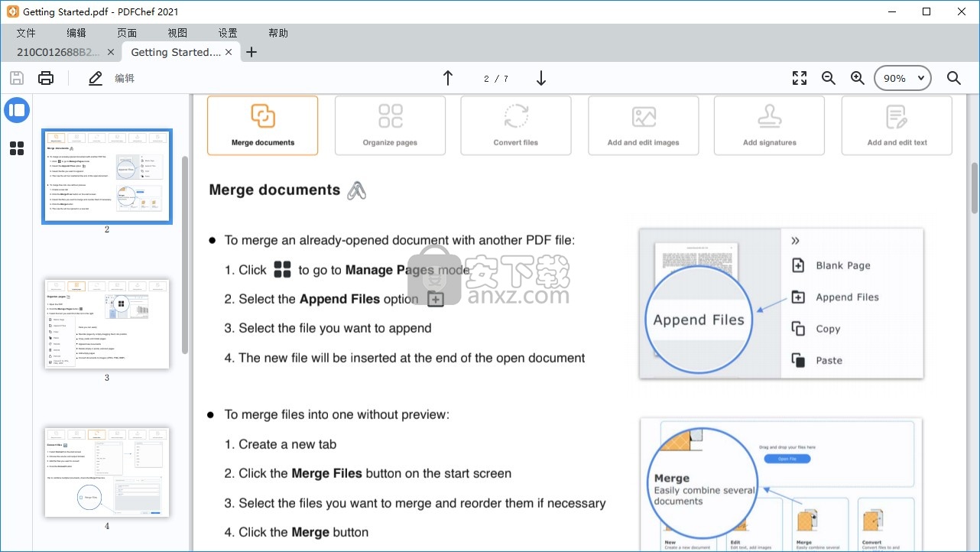The height and width of the screenshot is (552, 980).
Task: Go to previous page with up arrow
Action: [448, 78]
